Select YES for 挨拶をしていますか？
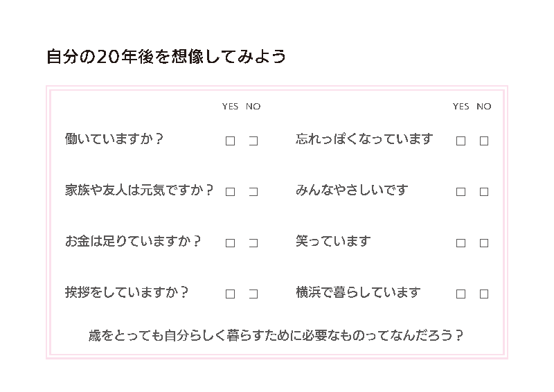 (x=230, y=294)
